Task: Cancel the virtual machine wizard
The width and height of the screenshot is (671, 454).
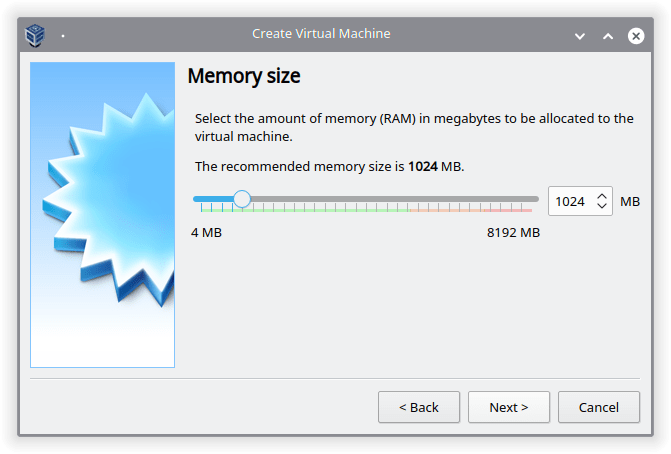Action: (599, 407)
